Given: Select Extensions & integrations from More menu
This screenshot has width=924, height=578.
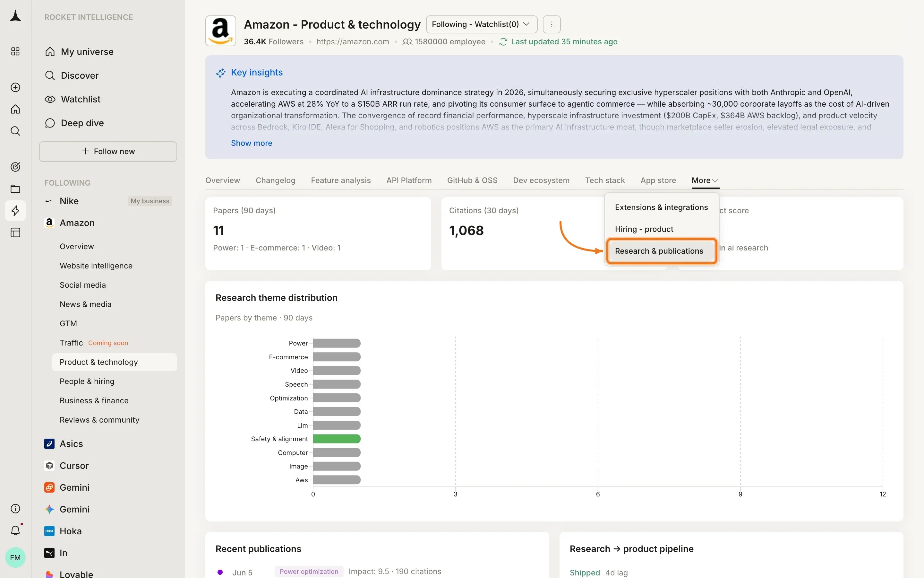Looking at the screenshot, I should coord(661,207).
